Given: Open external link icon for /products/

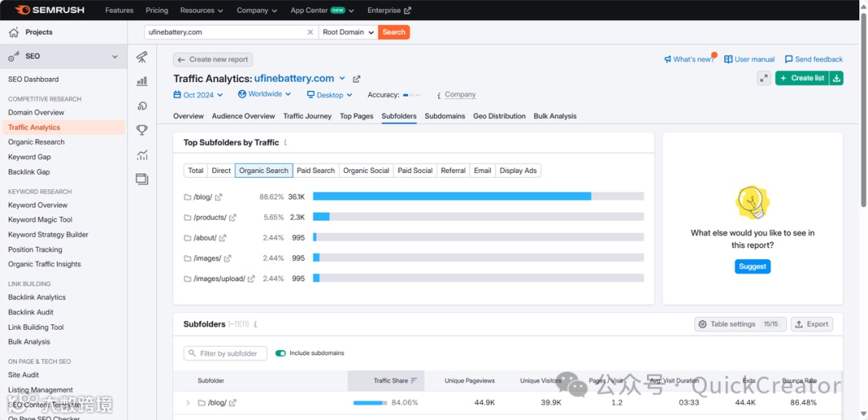Looking at the screenshot, I should (232, 217).
